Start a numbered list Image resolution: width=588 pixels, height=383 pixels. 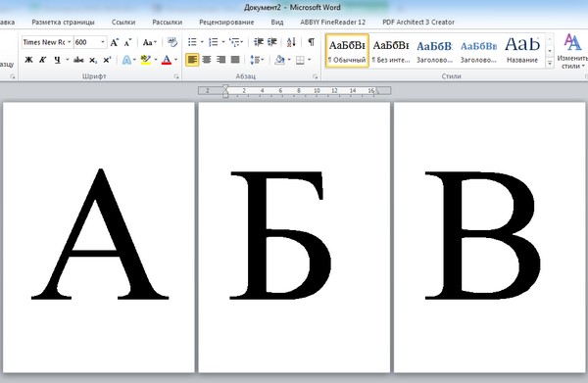(214, 42)
